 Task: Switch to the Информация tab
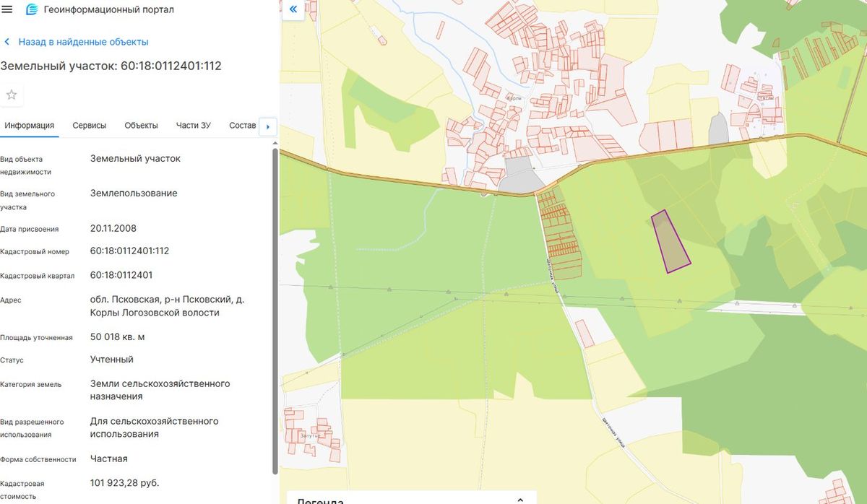coord(29,126)
